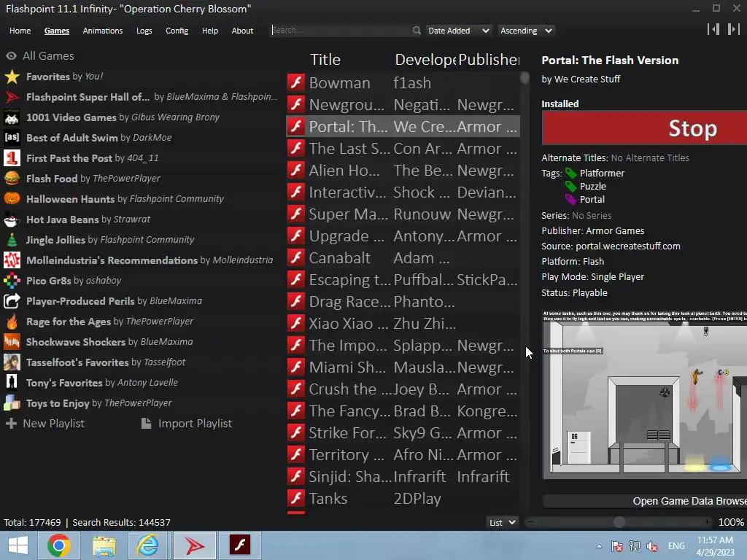Click the Rage for the Ages flame icon
The height and width of the screenshot is (560, 747).
[x=12, y=322]
